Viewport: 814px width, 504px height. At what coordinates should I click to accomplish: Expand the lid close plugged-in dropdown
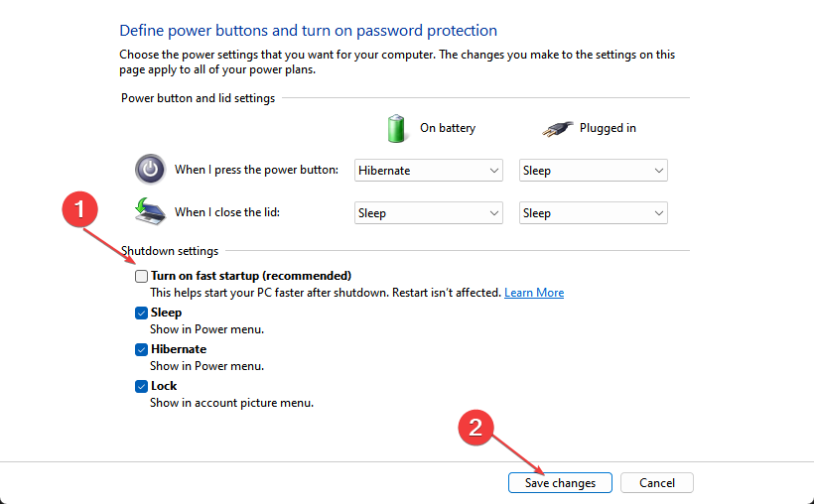coord(593,213)
